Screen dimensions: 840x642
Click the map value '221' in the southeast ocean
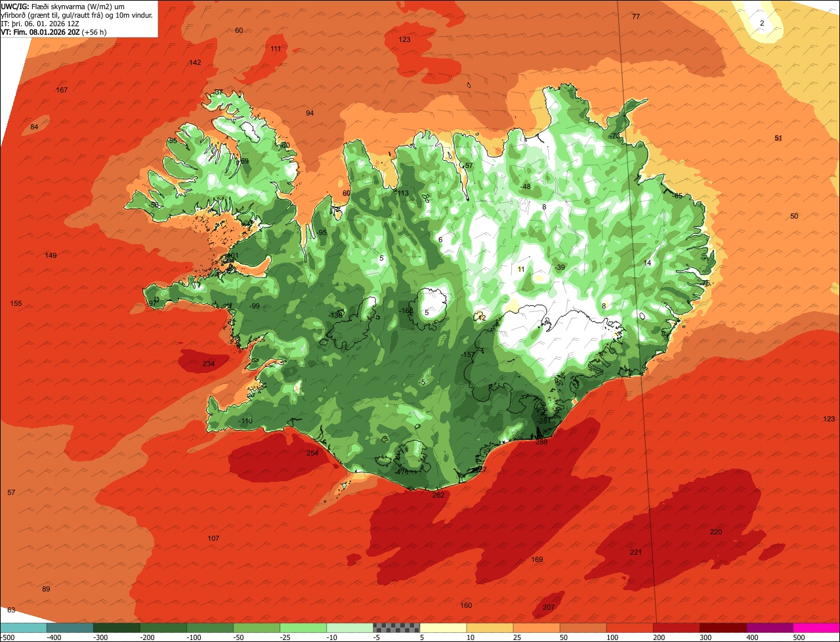pos(636,553)
